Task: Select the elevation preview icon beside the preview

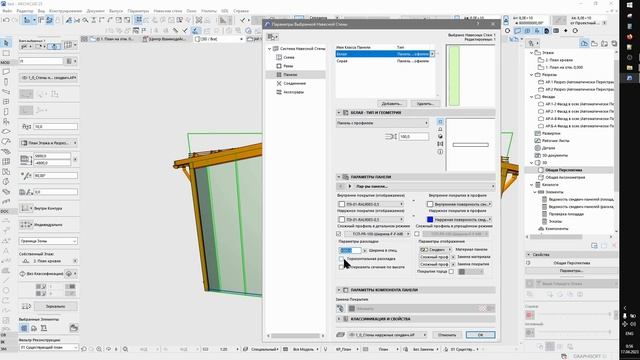Action: pos(440,129)
